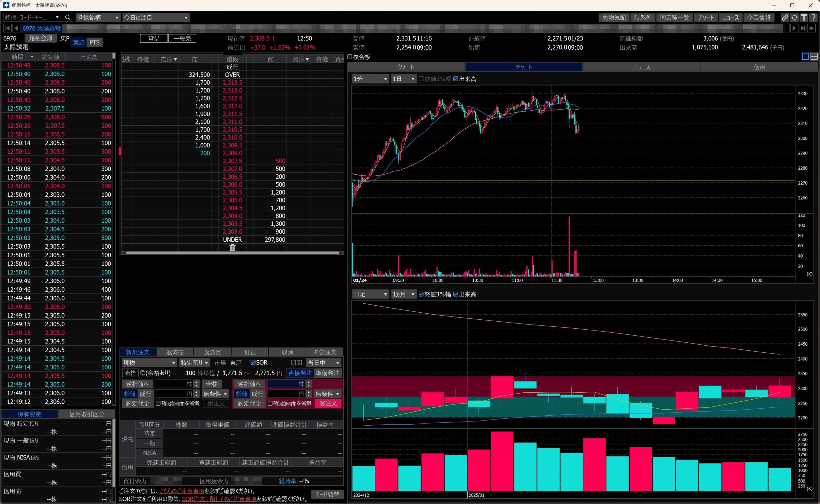
Task: Switch to split panel layout icon
Action: [x=814, y=57]
